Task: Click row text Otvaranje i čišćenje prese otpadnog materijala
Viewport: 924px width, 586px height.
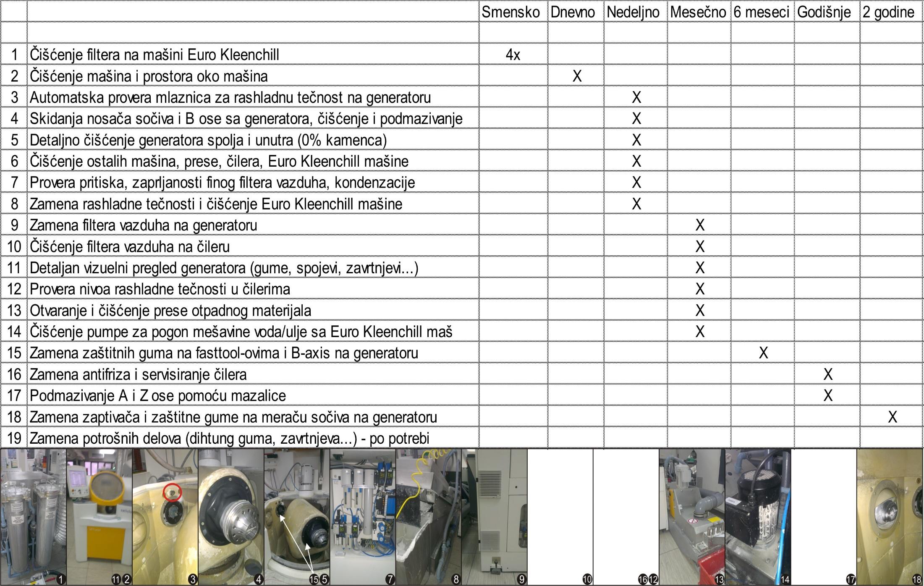Action: (x=170, y=311)
